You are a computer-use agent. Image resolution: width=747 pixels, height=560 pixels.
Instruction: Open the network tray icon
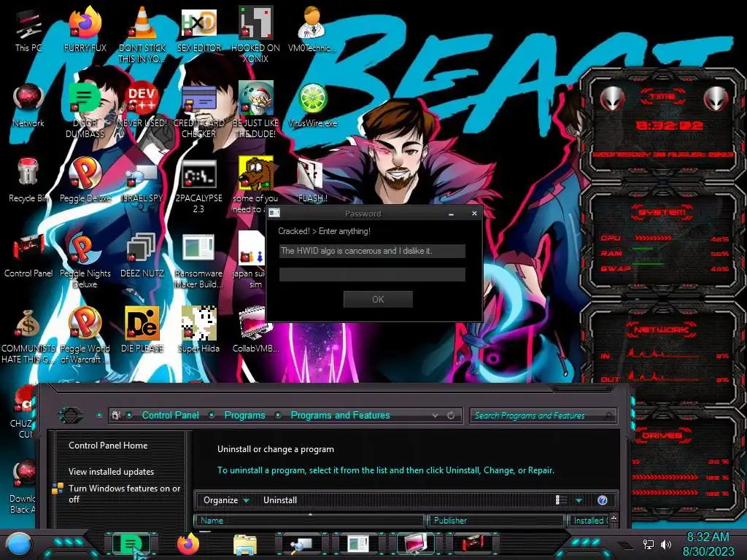pos(649,544)
